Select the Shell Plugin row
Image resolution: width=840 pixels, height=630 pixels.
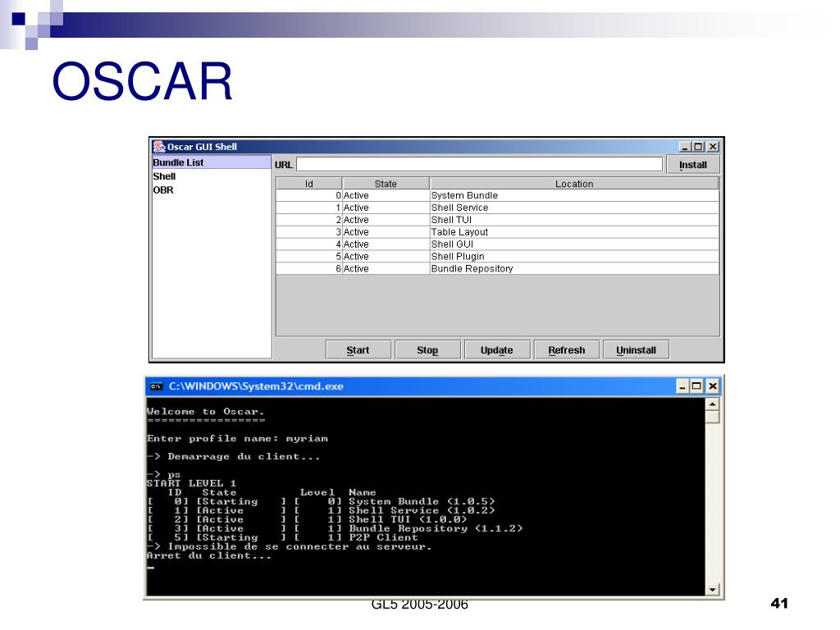point(497,257)
